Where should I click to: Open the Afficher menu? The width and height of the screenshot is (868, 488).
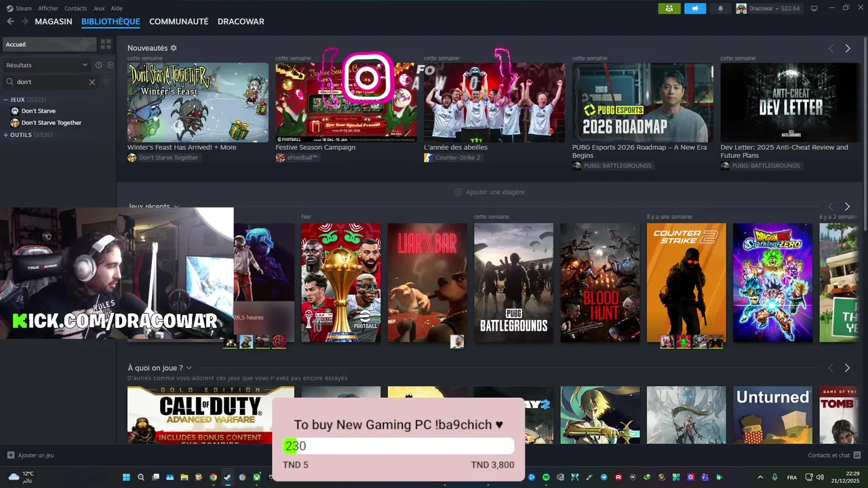coord(48,8)
